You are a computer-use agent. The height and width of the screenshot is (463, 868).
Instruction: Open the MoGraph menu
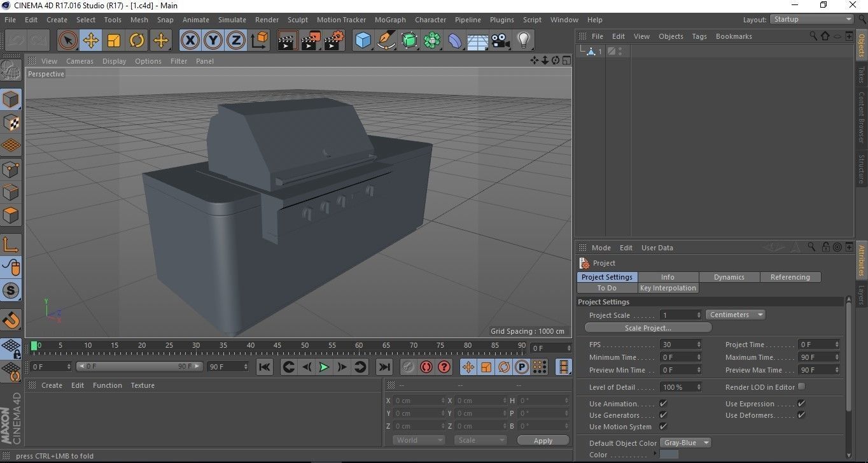390,20
